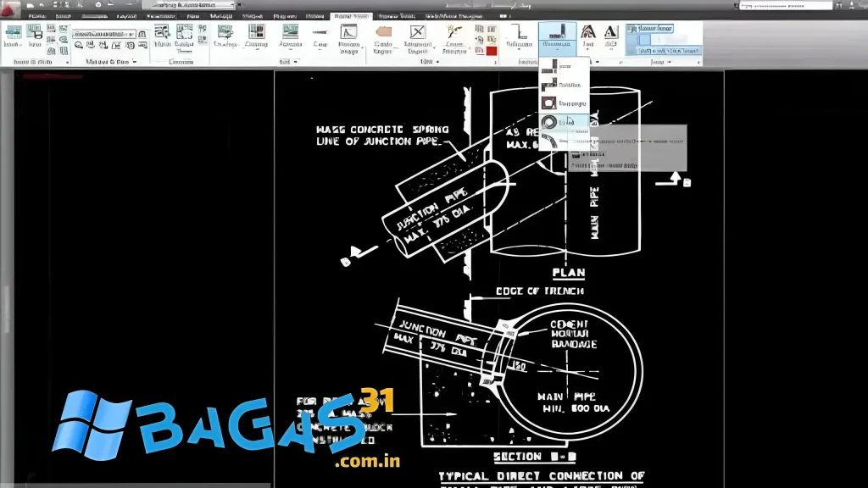Choose the Line item in the open dropdown

click(x=563, y=66)
